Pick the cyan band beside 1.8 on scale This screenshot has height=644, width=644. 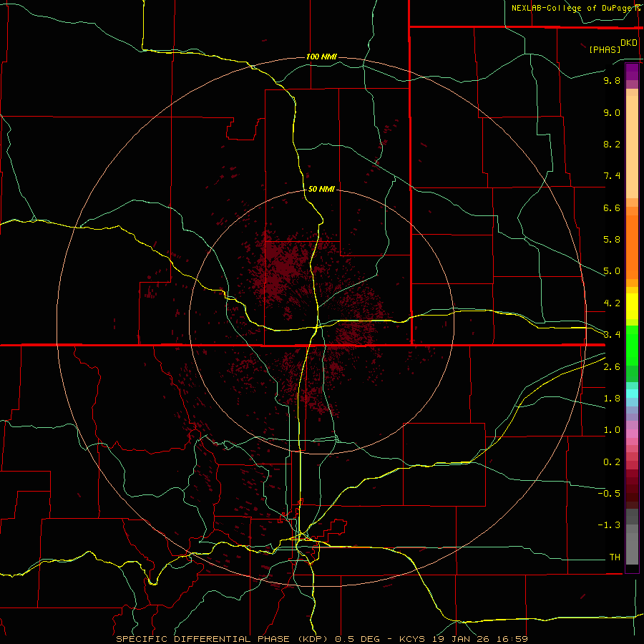point(632,394)
